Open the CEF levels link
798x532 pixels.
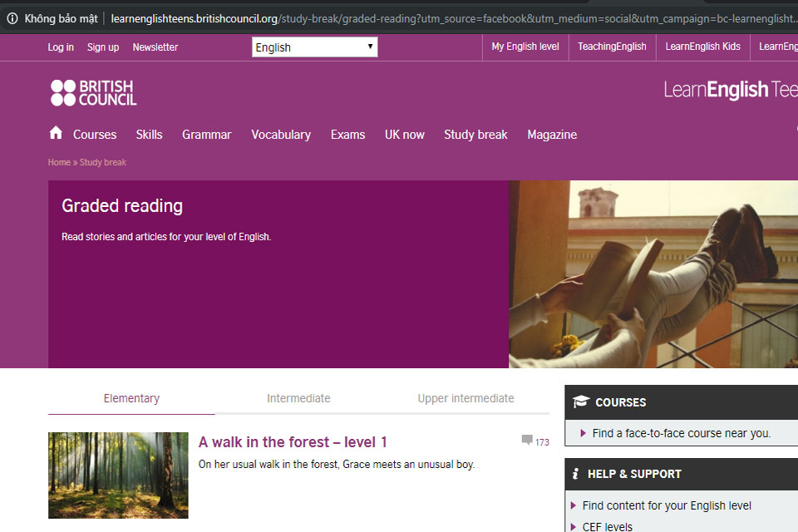607,526
